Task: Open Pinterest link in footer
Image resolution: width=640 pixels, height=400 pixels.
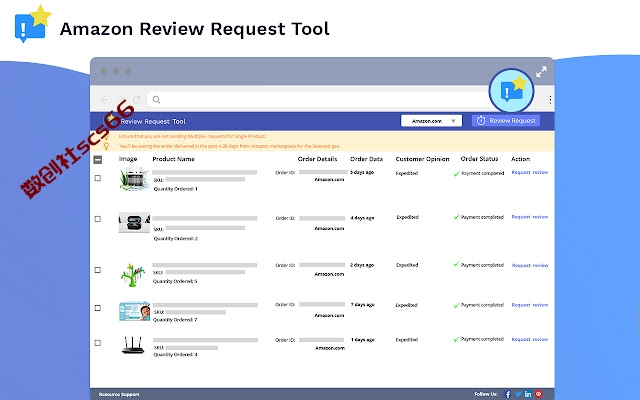Action: point(539,394)
